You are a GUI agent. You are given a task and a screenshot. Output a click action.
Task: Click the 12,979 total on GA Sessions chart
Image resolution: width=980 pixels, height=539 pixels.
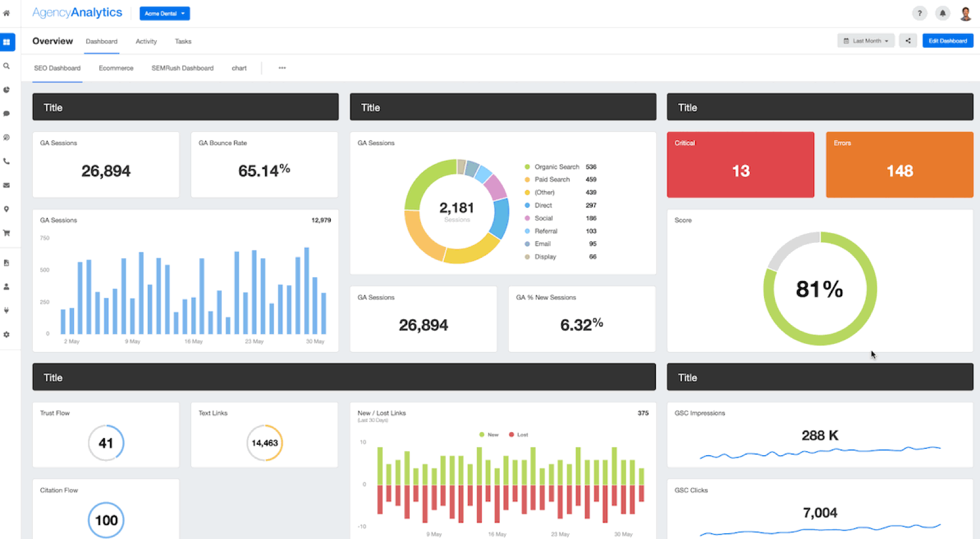coord(321,220)
